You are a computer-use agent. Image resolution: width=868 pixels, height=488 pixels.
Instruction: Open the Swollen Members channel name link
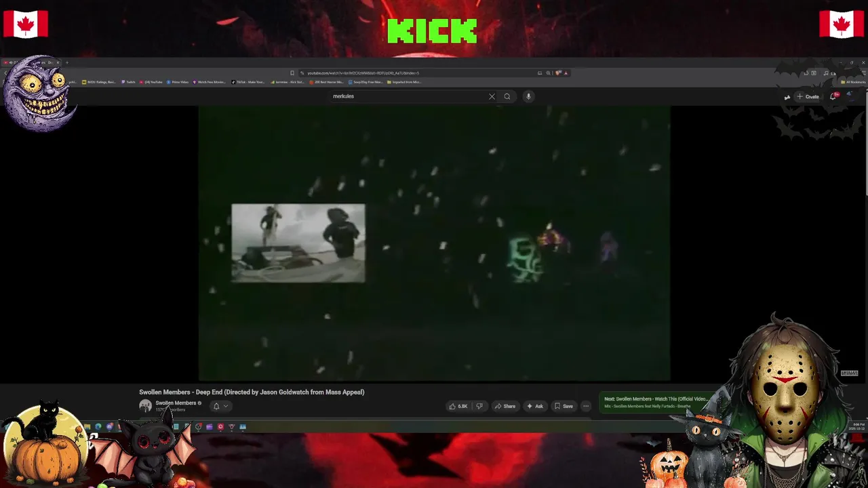[x=176, y=403]
